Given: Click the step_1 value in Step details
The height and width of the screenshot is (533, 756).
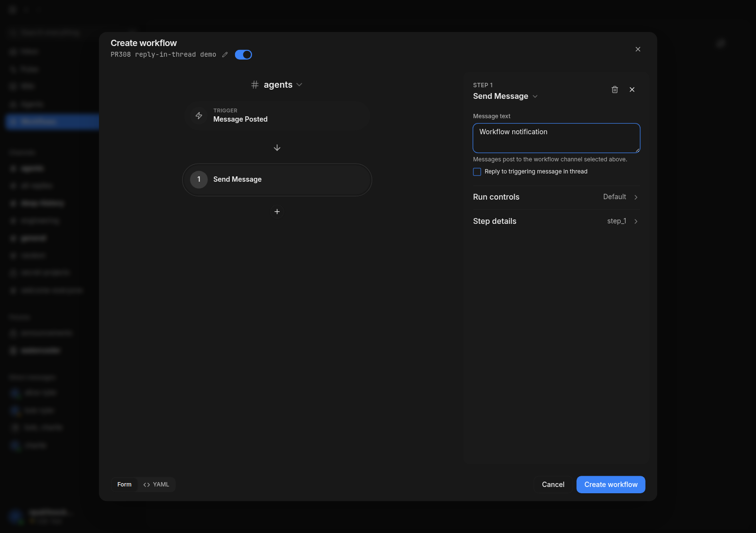Looking at the screenshot, I should pyautogui.click(x=616, y=221).
